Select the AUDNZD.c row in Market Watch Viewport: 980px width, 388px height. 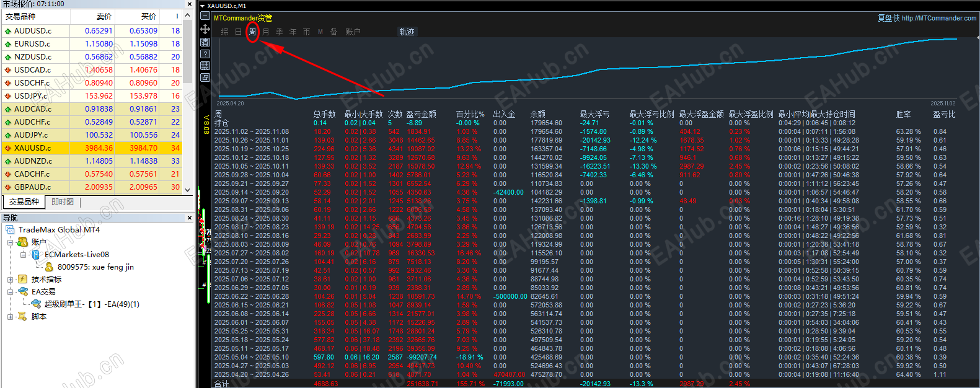pos(92,161)
